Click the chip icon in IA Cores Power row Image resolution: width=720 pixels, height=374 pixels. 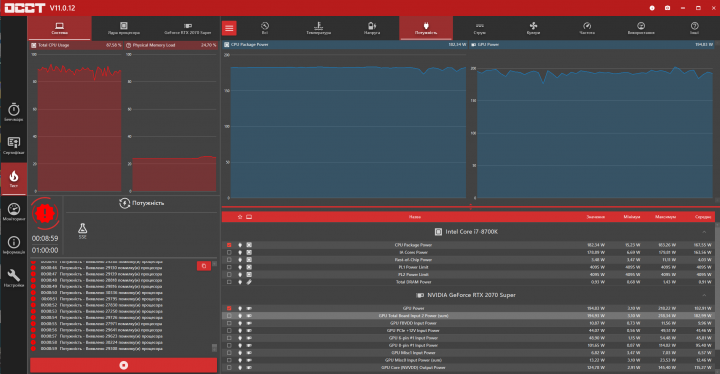coord(249,252)
